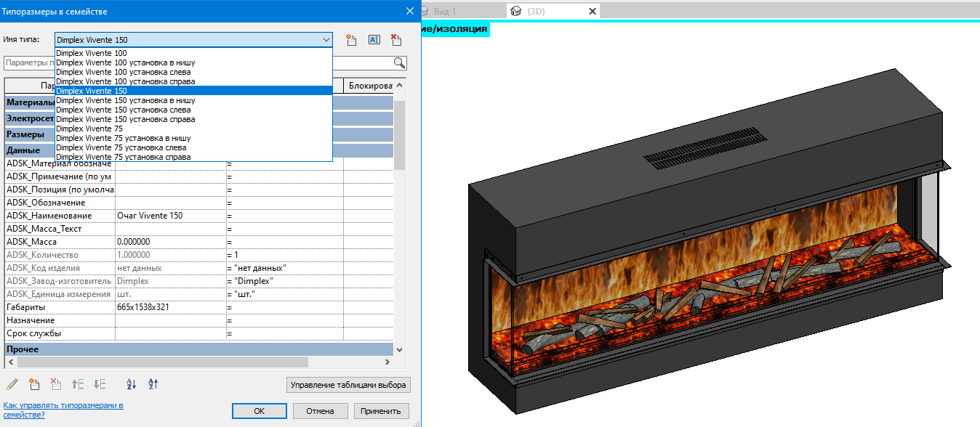Click the horizontal scrollbar right arrow
Viewport: 980px width, 427px height.
pos(389,362)
